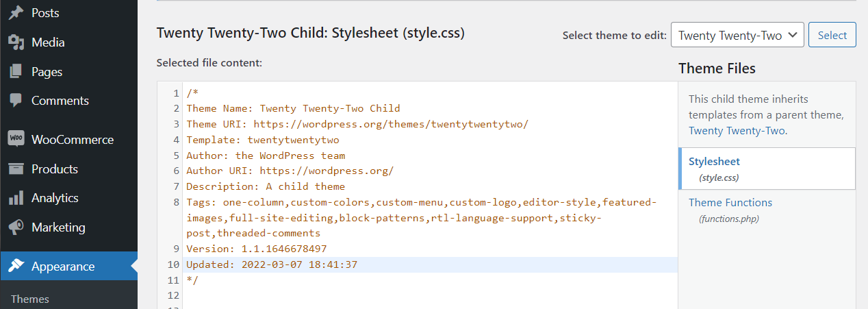868x309 pixels.
Task: Click the Pages icon in sidebar
Action: [16, 72]
